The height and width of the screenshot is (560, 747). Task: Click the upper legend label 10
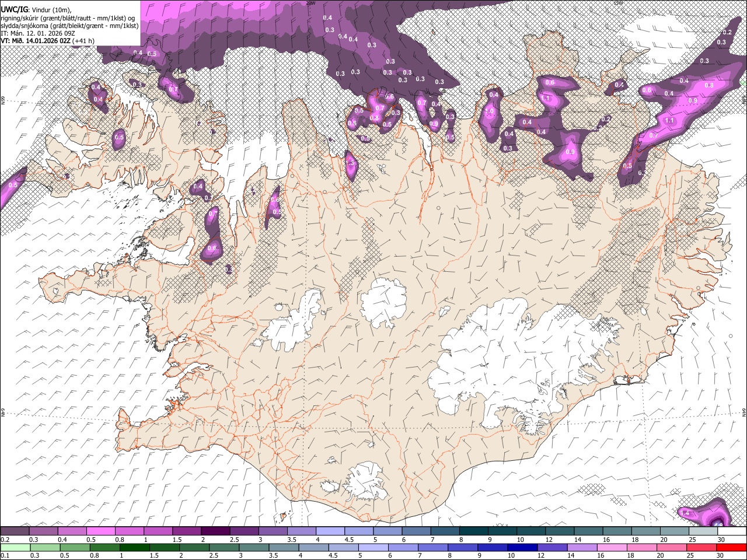coord(520,540)
